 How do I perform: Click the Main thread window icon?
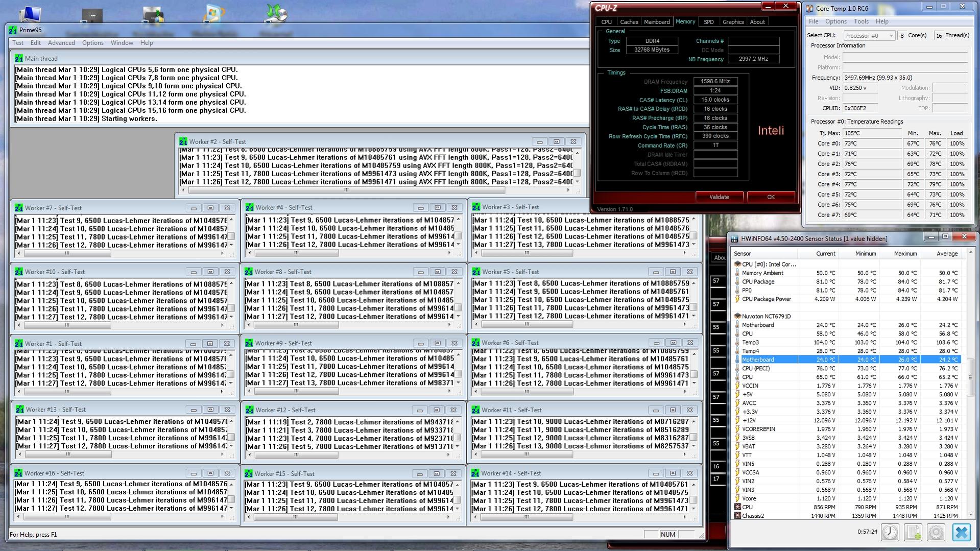pos(19,58)
